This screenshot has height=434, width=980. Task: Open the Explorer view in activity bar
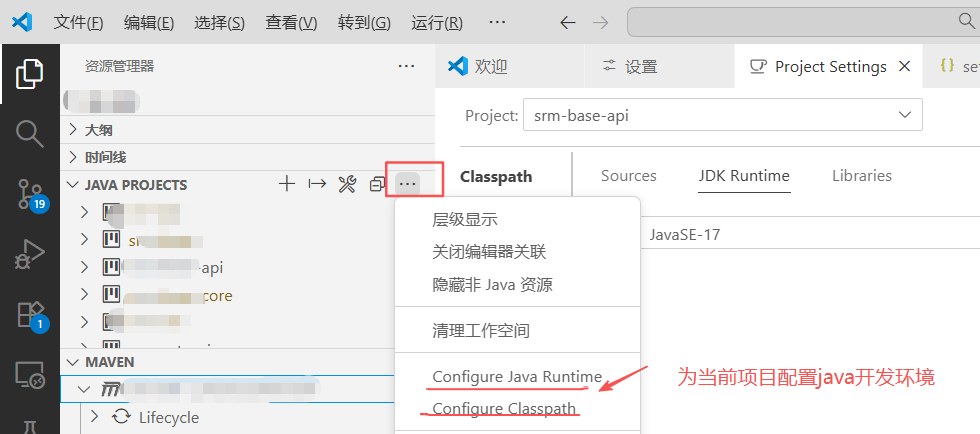tap(29, 74)
